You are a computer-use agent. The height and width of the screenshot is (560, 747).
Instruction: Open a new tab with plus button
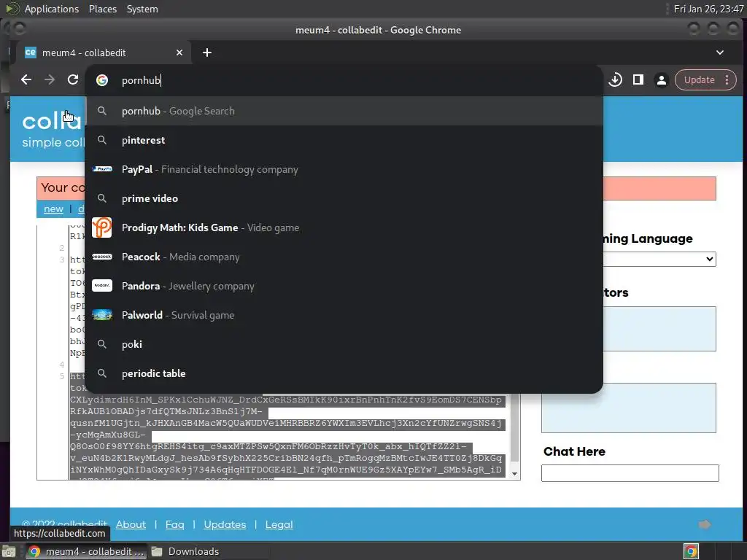(x=206, y=52)
